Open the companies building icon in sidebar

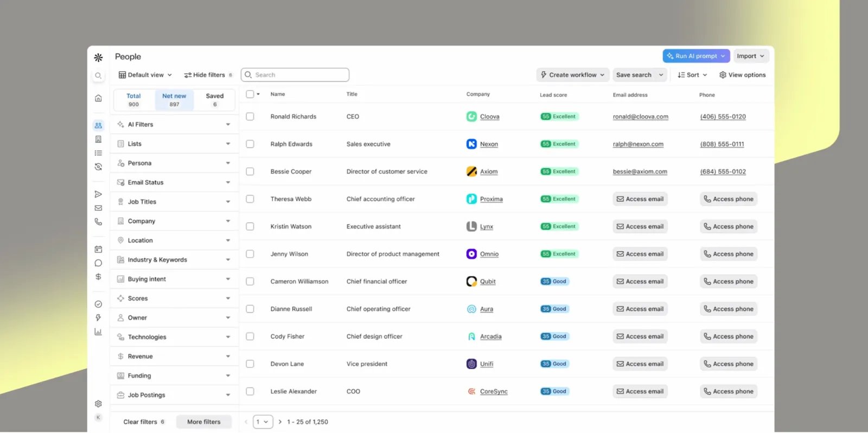tap(98, 139)
